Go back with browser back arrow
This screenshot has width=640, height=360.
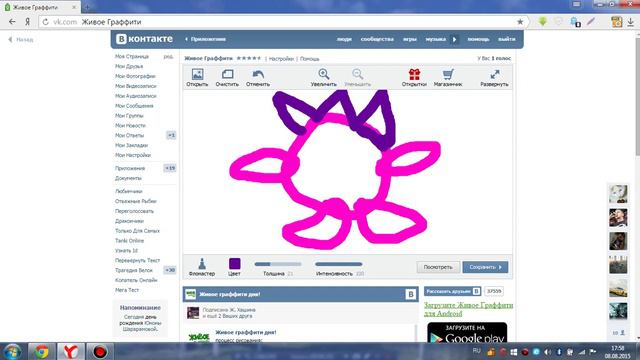[x=12, y=22]
